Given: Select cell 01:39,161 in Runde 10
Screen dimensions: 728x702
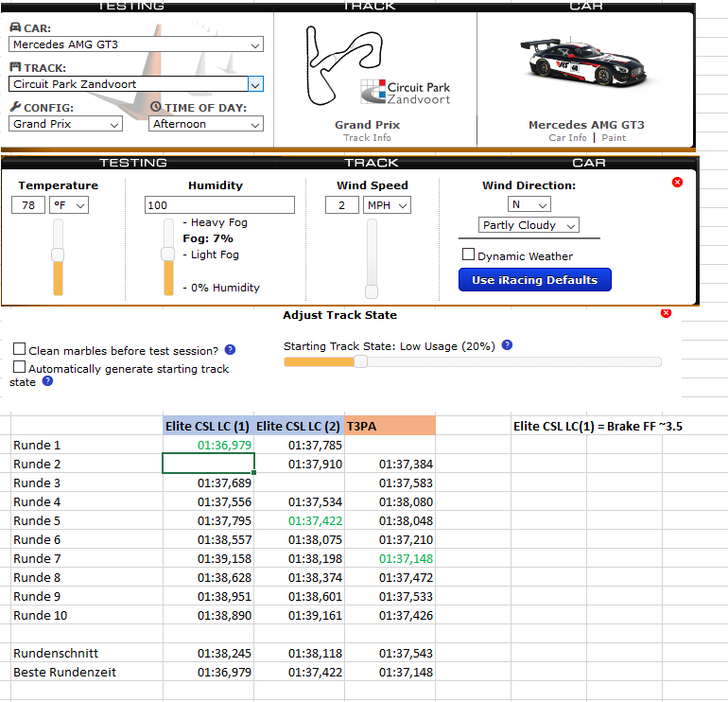Looking at the screenshot, I should 299,615.
